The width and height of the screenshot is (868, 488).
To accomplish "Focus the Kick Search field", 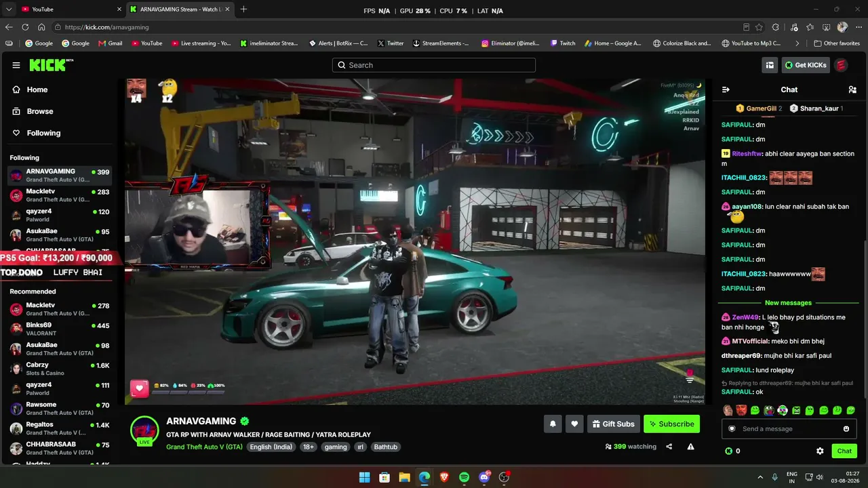I will [x=434, y=65].
